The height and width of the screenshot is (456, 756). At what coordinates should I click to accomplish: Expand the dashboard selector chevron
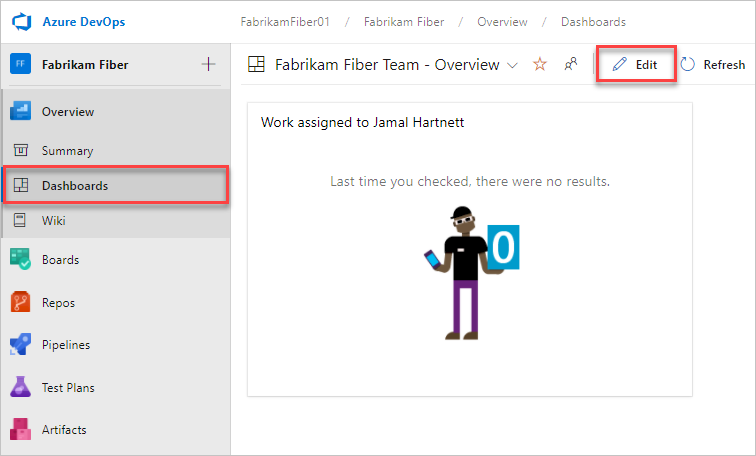click(x=513, y=65)
